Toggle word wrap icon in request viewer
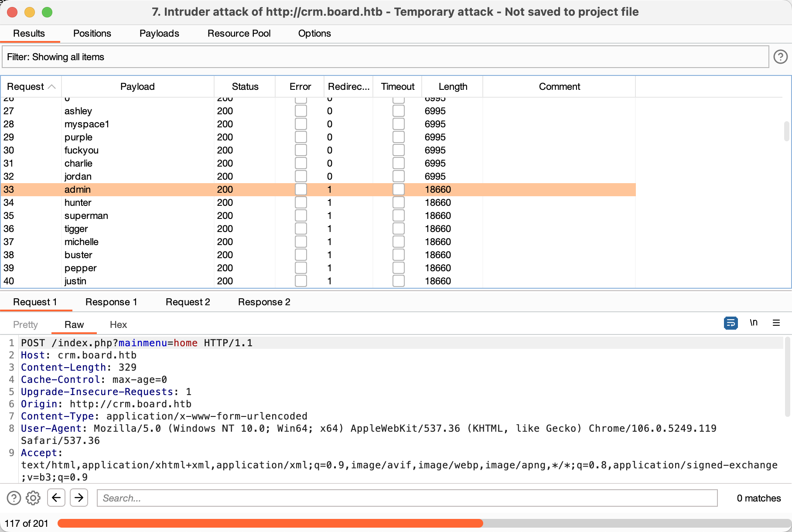 click(x=731, y=323)
